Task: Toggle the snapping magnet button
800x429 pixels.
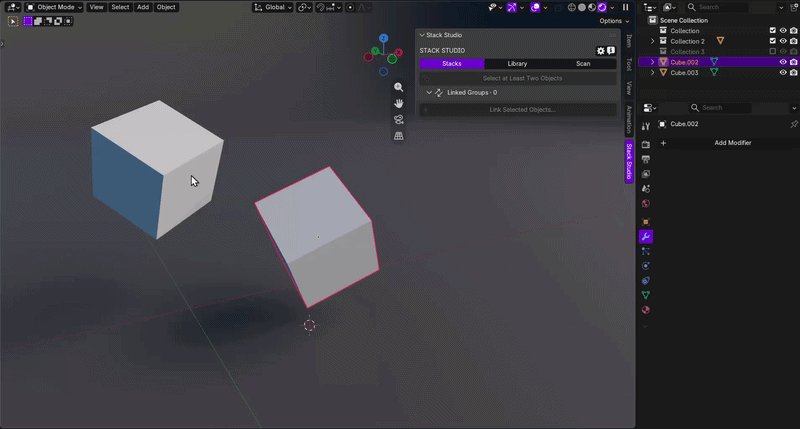Action: [321, 7]
